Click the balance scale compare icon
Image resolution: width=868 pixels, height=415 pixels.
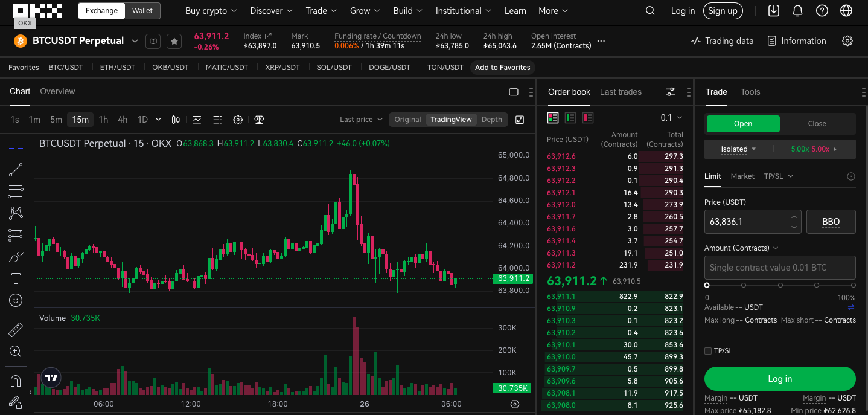tap(259, 120)
